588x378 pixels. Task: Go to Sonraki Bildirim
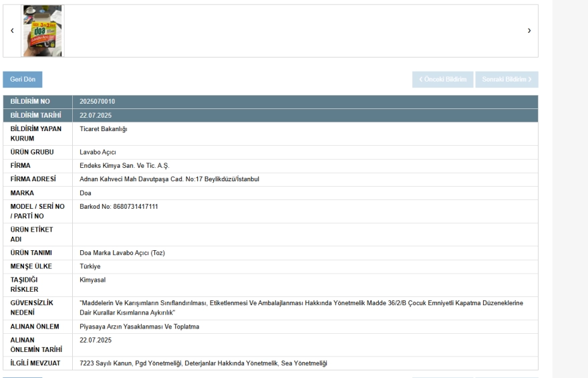[506, 80]
